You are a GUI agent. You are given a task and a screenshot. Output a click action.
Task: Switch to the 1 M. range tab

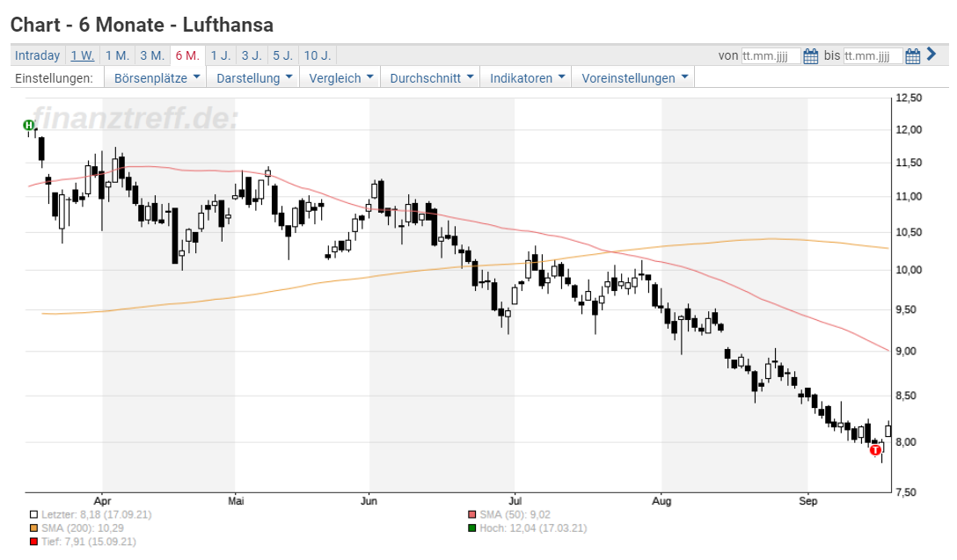tap(117, 55)
